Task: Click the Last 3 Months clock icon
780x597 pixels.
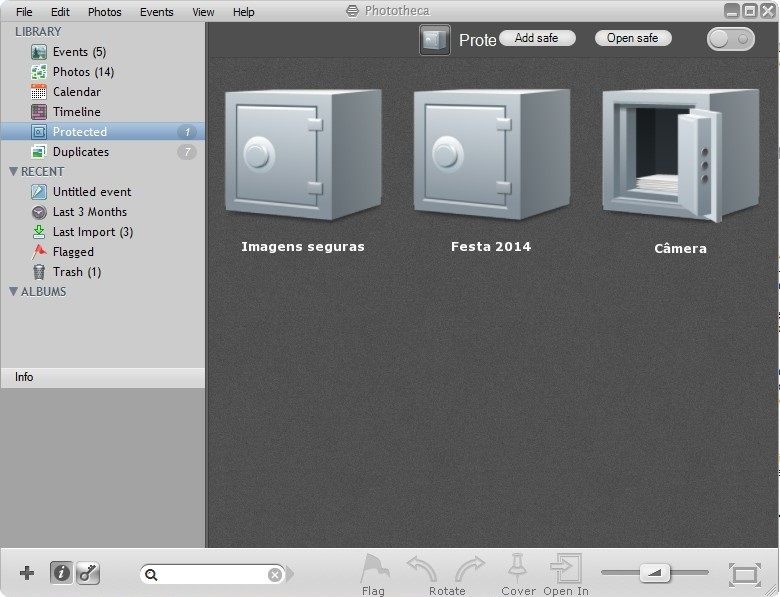Action: [x=39, y=212]
